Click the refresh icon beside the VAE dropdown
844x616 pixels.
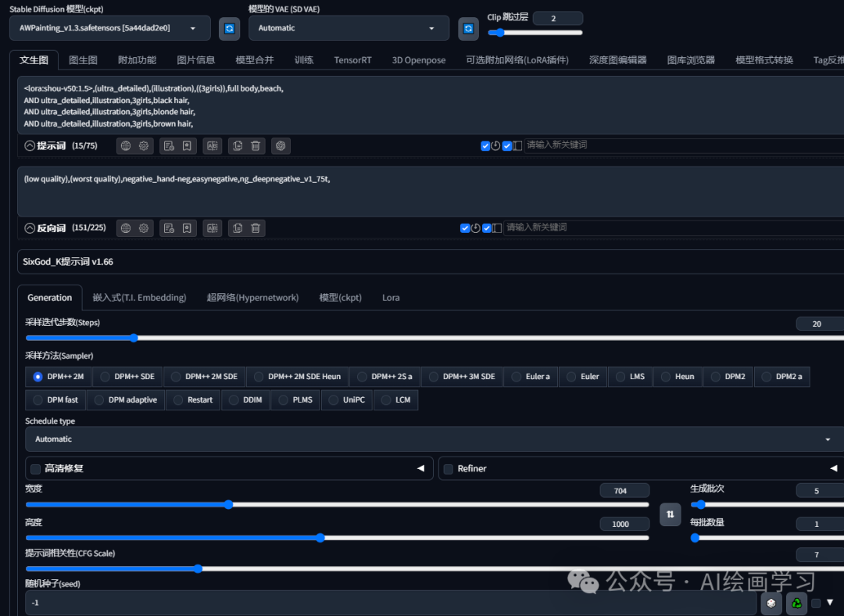click(467, 28)
